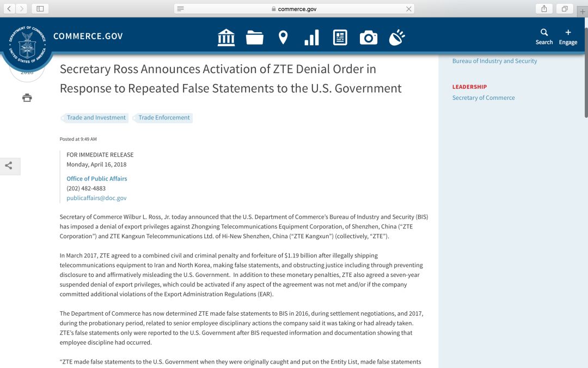The width and height of the screenshot is (588, 368).
Task: Click the commerce.gov address field
Action: 294,9
